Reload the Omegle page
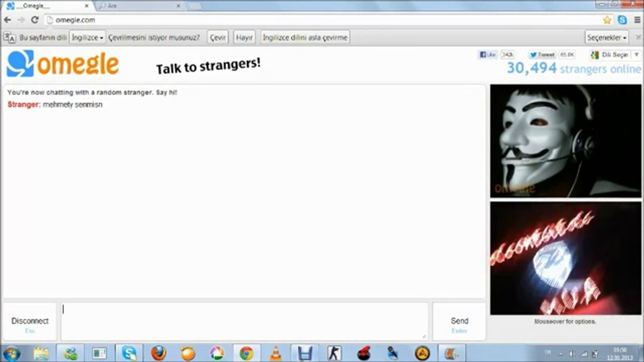This screenshot has width=644, height=362. [x=35, y=20]
